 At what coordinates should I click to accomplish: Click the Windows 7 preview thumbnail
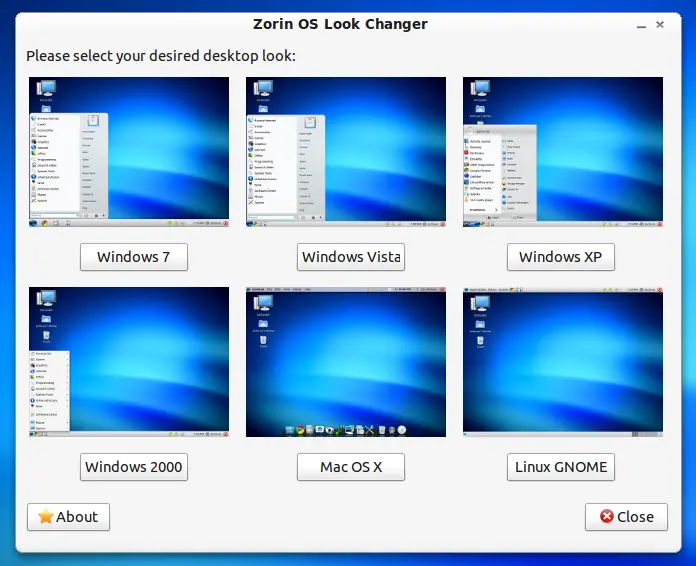pos(129,152)
